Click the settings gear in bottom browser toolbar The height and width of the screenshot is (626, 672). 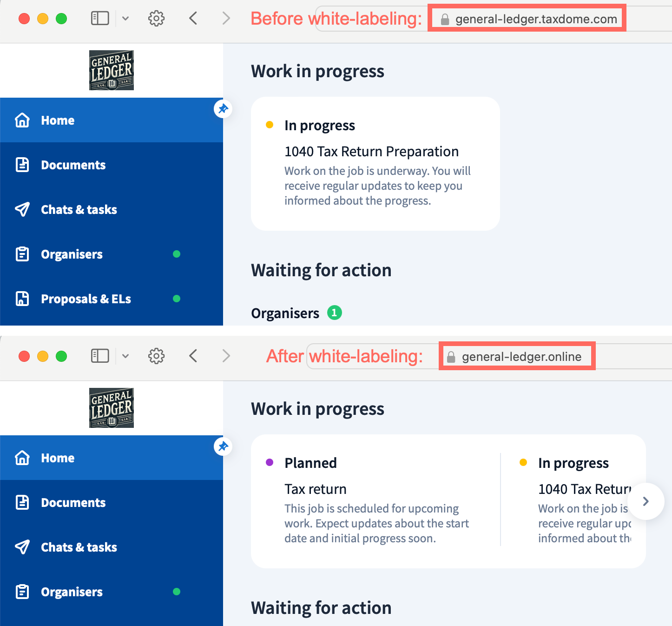tap(156, 356)
